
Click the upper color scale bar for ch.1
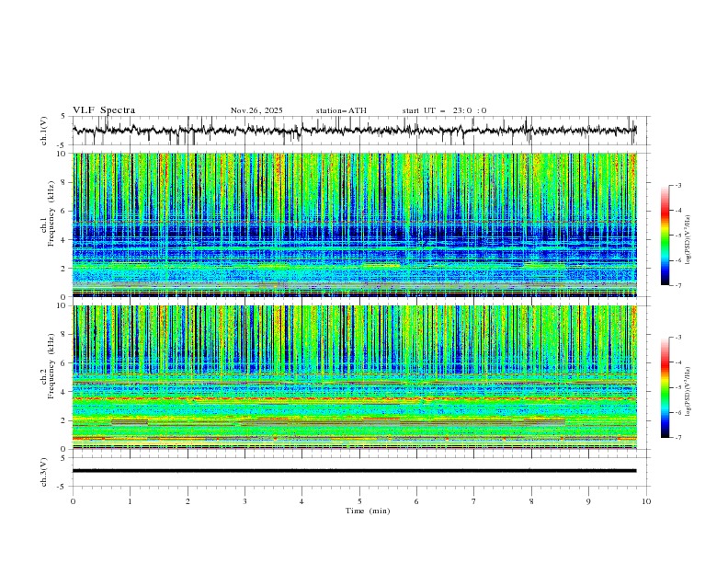(x=665, y=236)
